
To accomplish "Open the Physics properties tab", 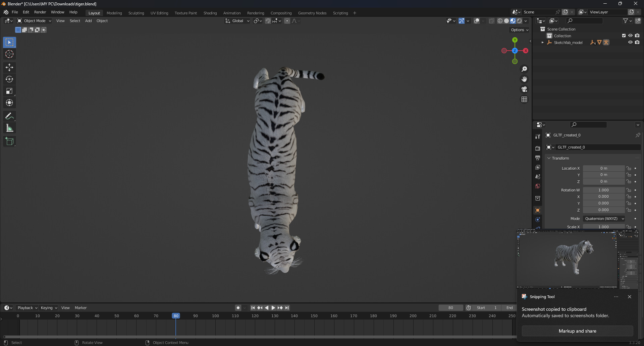I will coord(538,220).
